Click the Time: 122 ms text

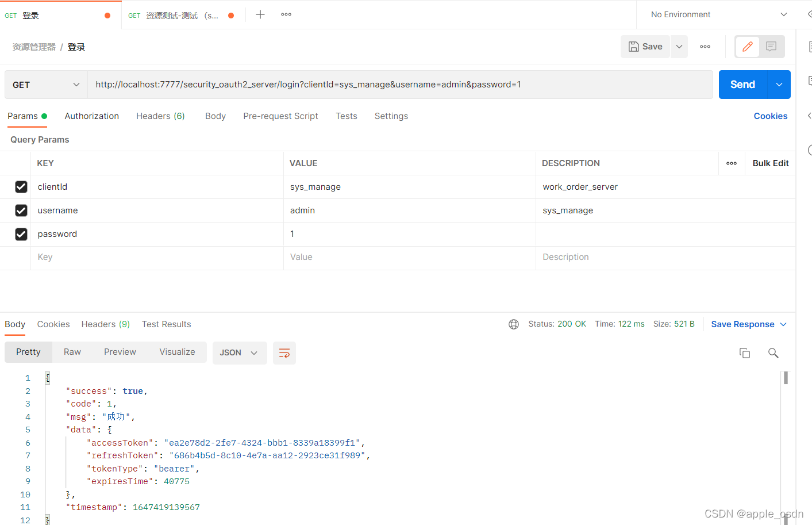(x=619, y=324)
